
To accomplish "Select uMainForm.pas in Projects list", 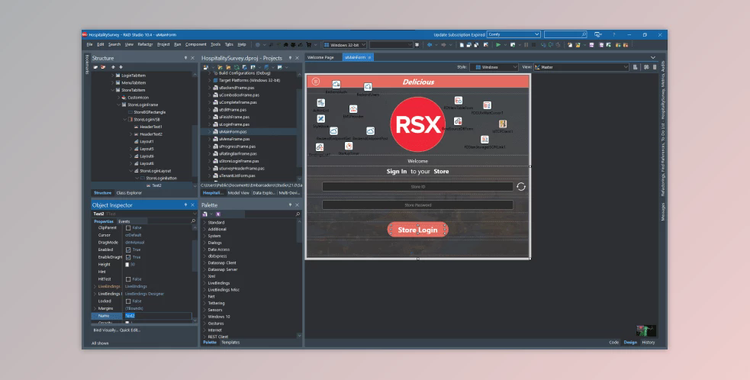I will pos(233,132).
